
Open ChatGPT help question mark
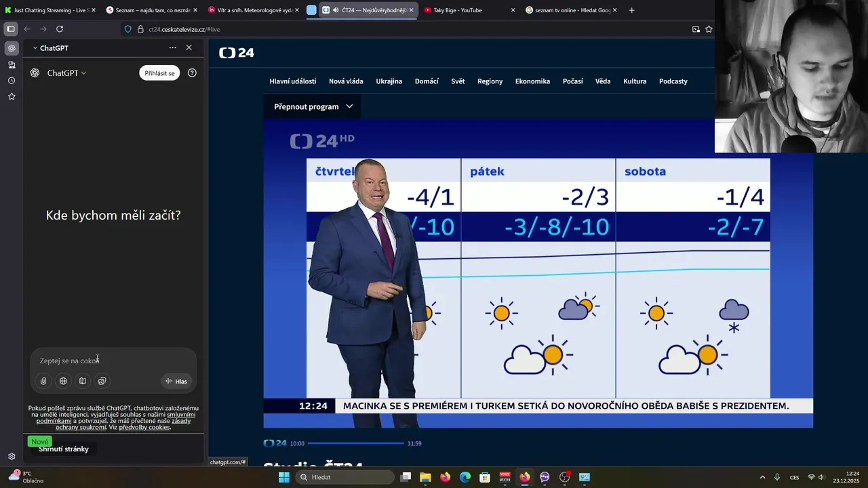(x=192, y=73)
